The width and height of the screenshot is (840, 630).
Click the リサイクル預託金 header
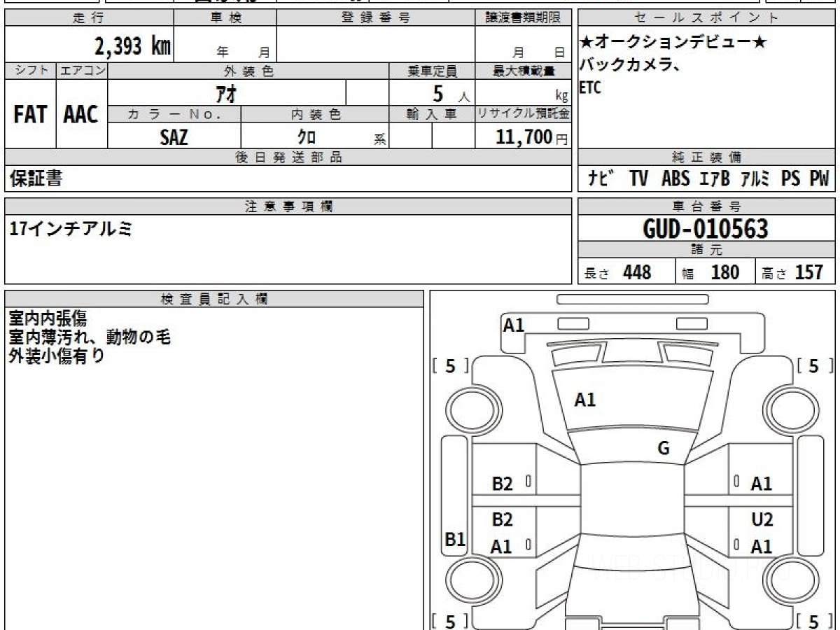[524, 114]
